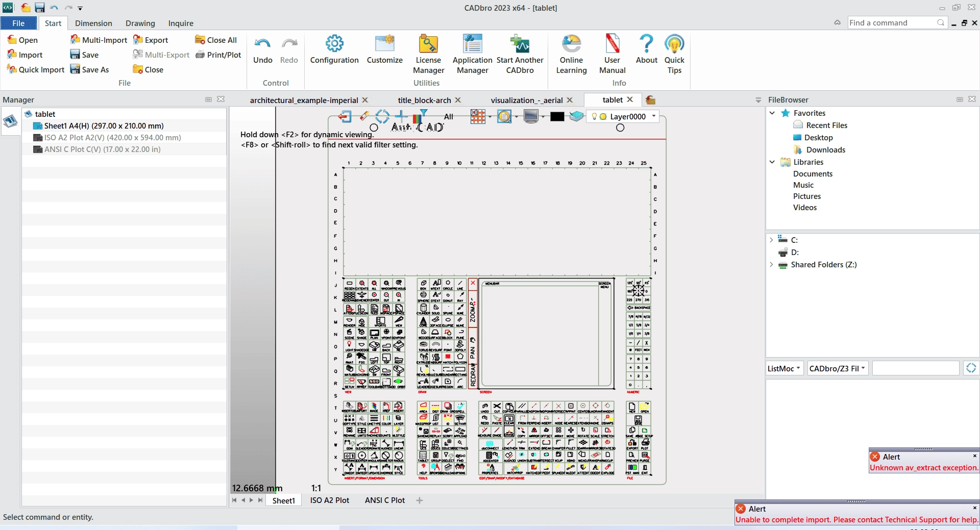
Task: Click the Export button
Action: click(151, 40)
